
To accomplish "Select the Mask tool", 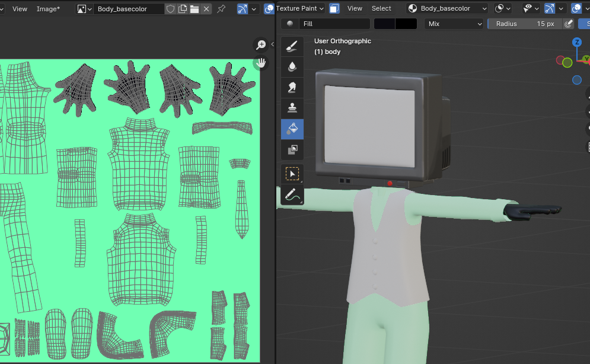I will coord(292,149).
